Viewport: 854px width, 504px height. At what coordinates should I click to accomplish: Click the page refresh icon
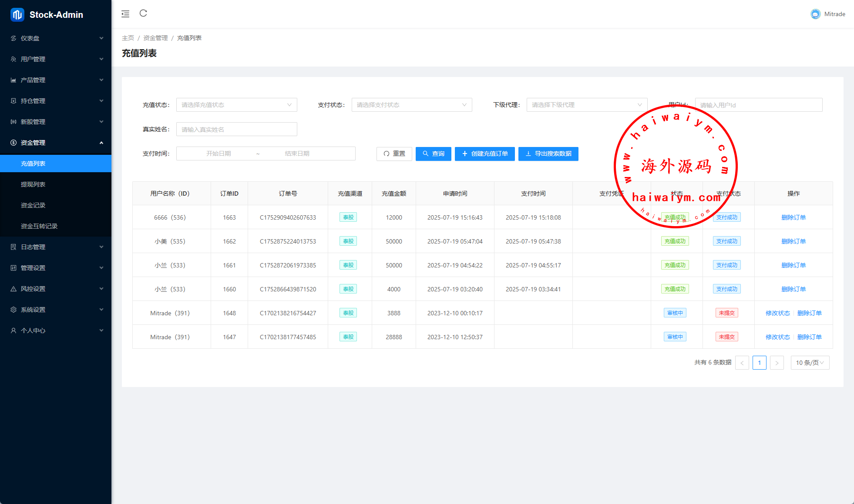pyautogui.click(x=143, y=13)
